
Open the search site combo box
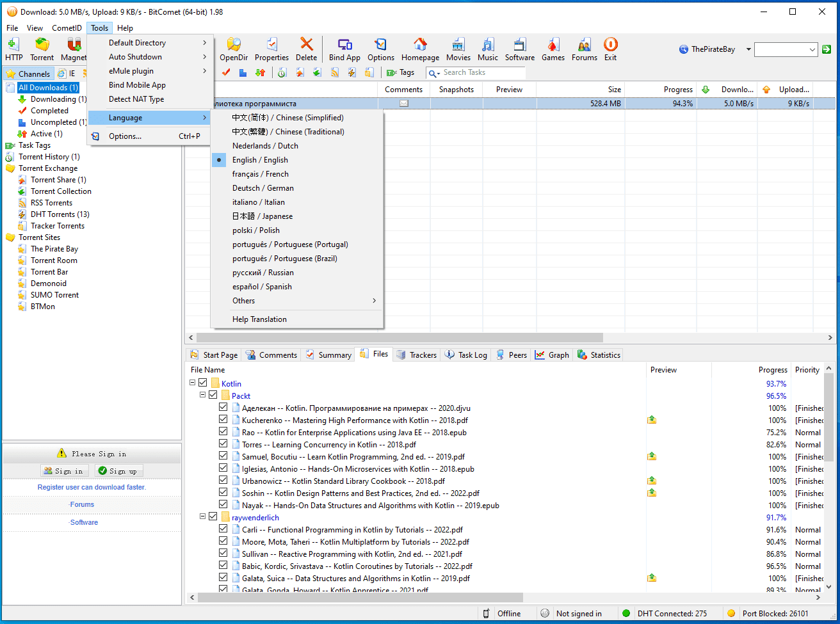coord(786,49)
